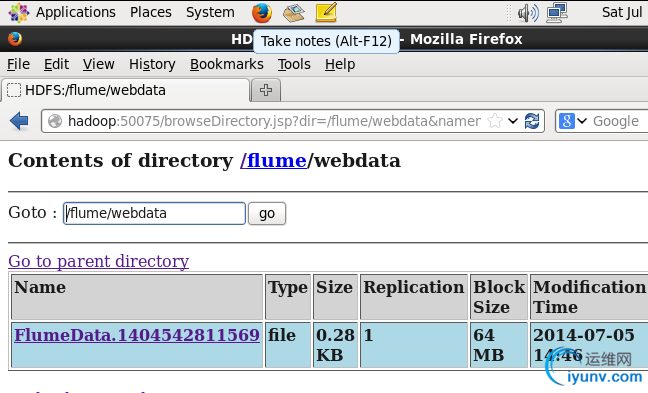Screen dimensions: 648x393
Task: Open the URL history dropdown arrow
Action: (x=513, y=121)
